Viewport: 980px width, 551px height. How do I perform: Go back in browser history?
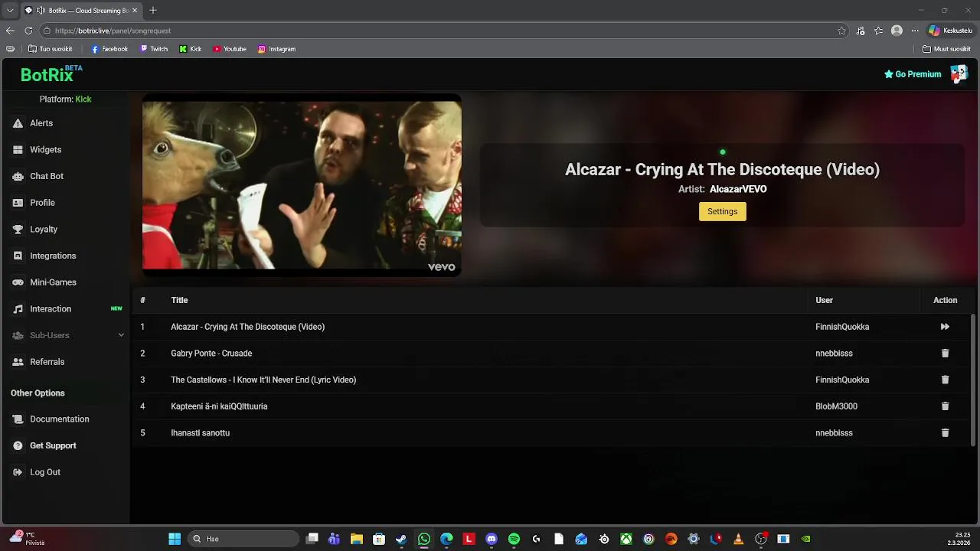[10, 31]
